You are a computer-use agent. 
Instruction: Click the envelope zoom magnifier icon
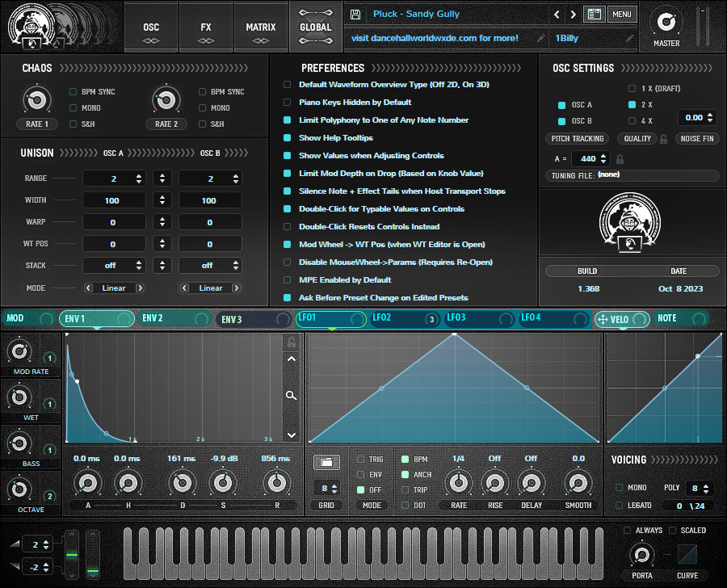(291, 396)
